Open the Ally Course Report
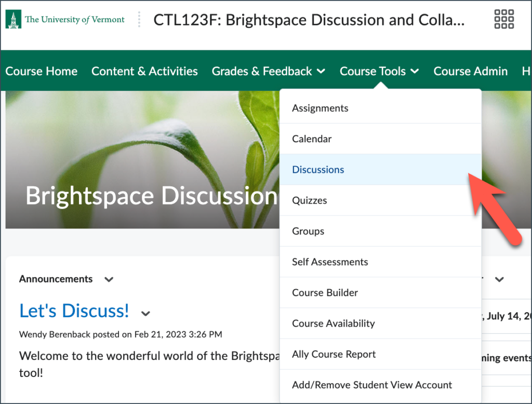The height and width of the screenshot is (404, 532). coord(334,354)
